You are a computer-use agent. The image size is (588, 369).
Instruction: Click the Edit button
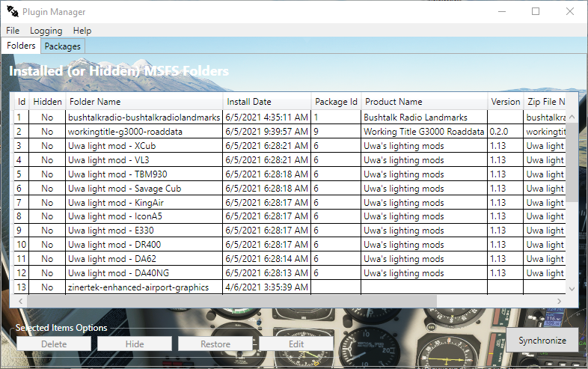coord(296,344)
